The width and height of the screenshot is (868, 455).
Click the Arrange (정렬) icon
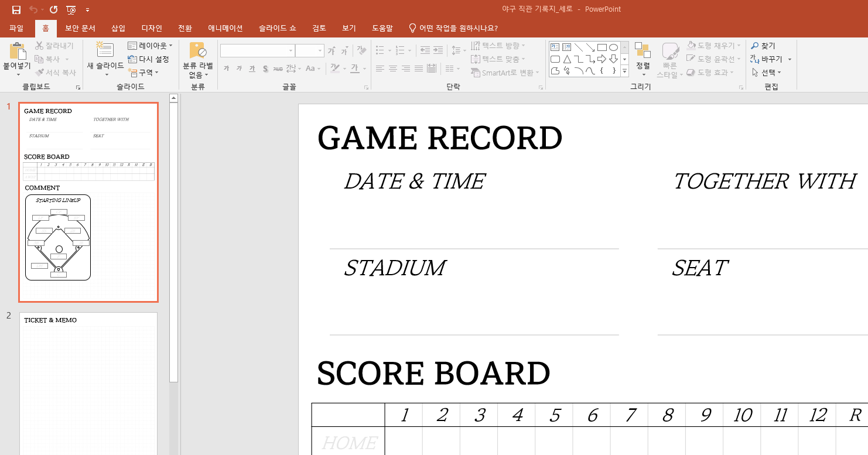point(643,51)
